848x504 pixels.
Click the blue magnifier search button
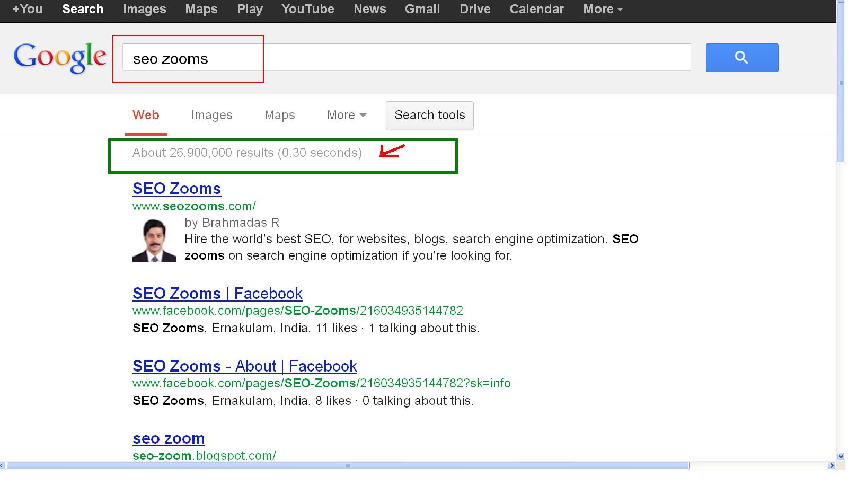tap(742, 58)
